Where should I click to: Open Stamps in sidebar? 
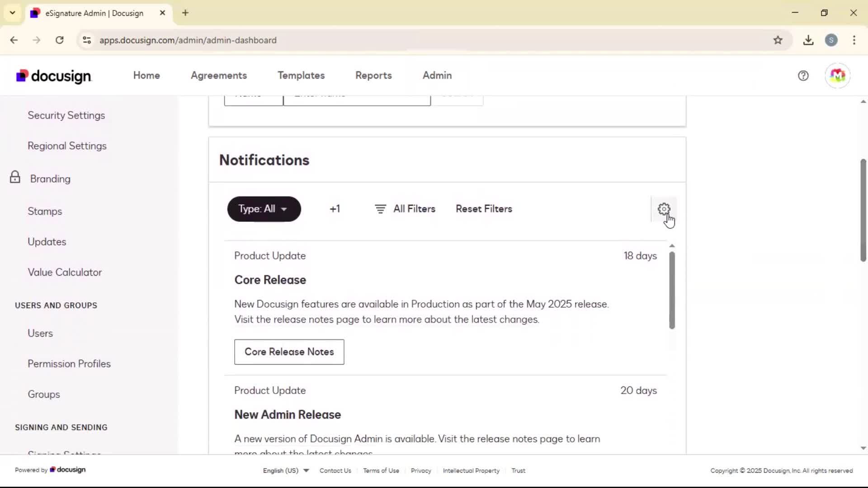pyautogui.click(x=45, y=211)
